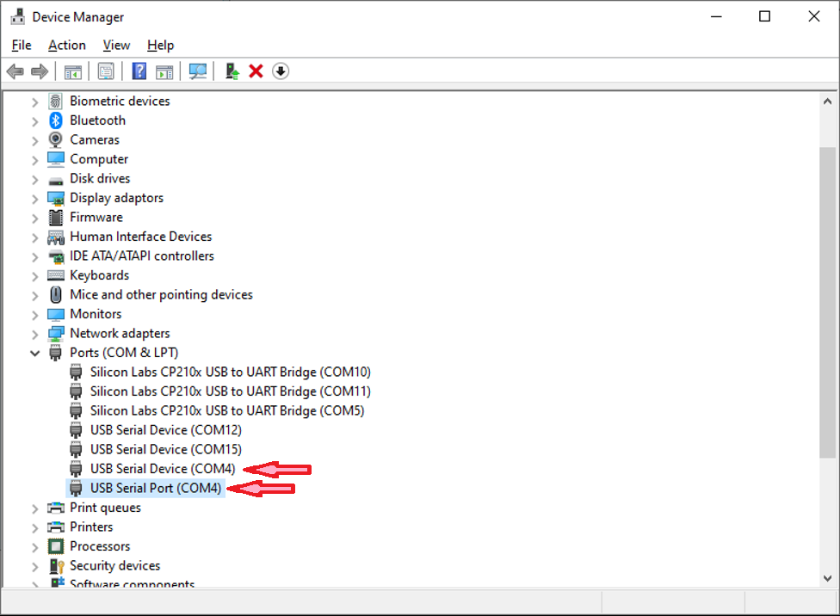
Task: Click the Network adapters icon
Action: tap(56, 334)
